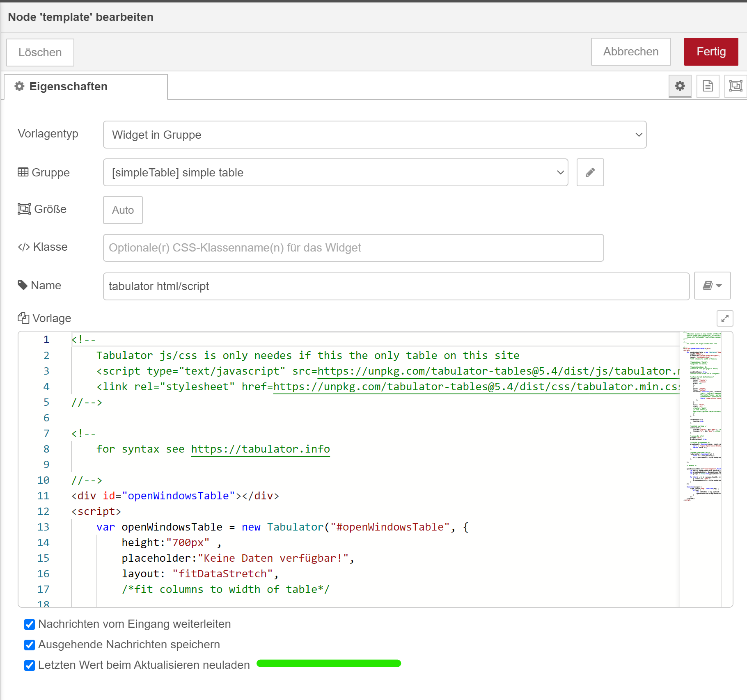
Task: Click the unpkg tabulator js script URL
Action: 499,371
